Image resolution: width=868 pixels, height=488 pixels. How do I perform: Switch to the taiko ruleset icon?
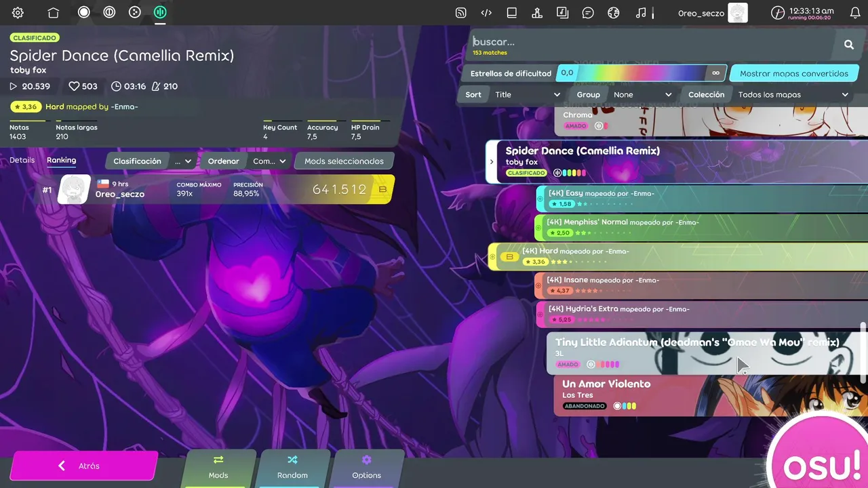tap(109, 12)
